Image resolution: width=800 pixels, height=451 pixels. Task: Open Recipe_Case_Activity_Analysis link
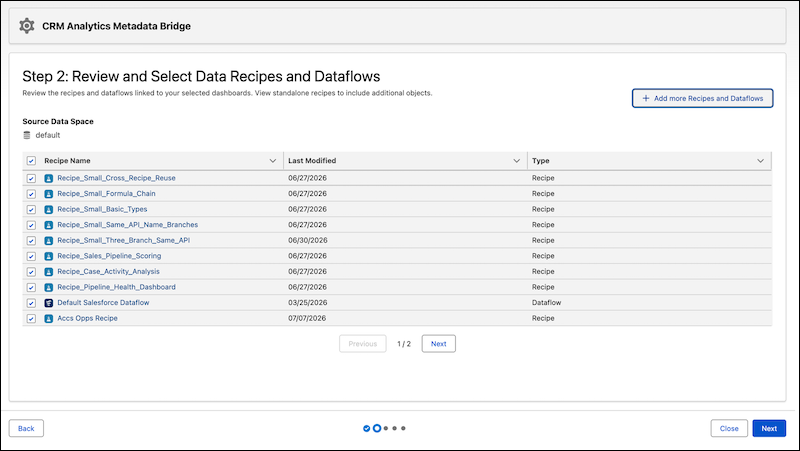pos(108,271)
